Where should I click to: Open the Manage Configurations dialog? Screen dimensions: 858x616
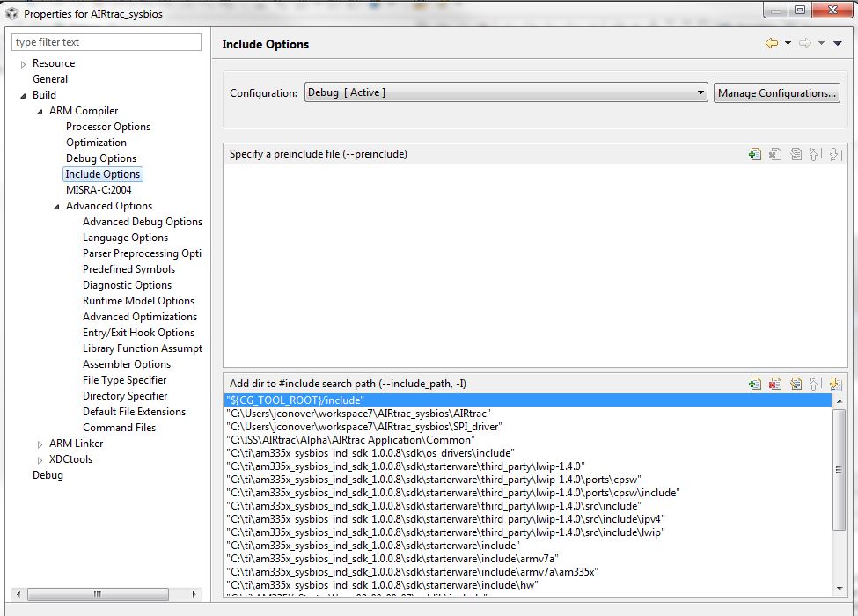tap(777, 92)
